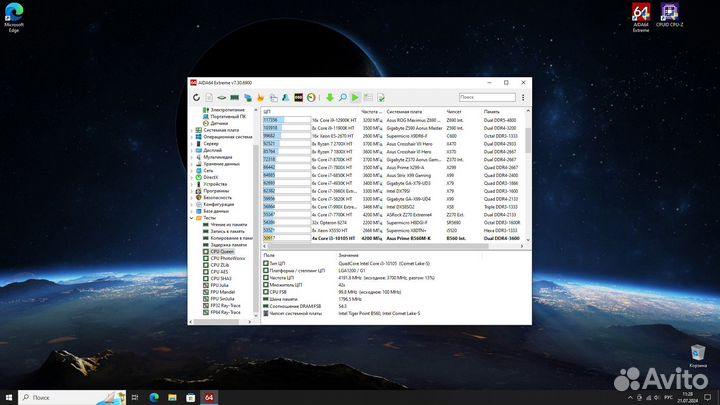Click the motherboard chip toolbar icon
This screenshot has height=405, width=720.
[x=222, y=97]
